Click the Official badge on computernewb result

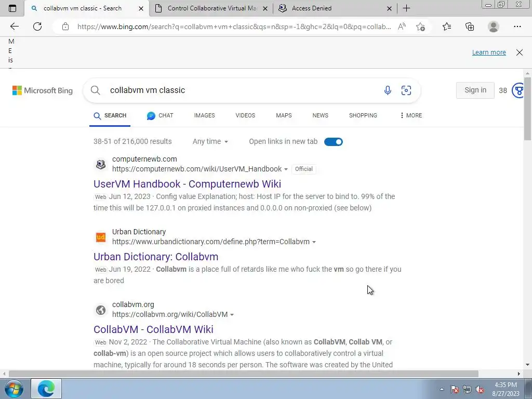303,169
